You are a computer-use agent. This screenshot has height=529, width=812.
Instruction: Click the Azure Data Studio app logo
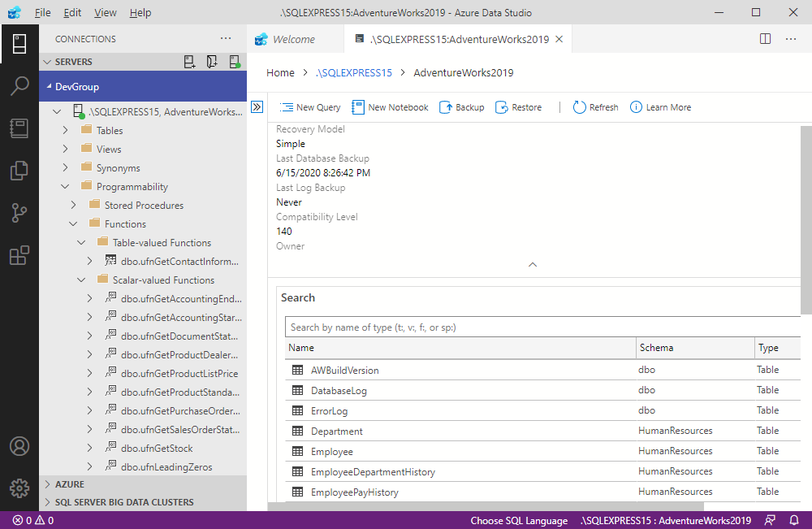[15, 12]
